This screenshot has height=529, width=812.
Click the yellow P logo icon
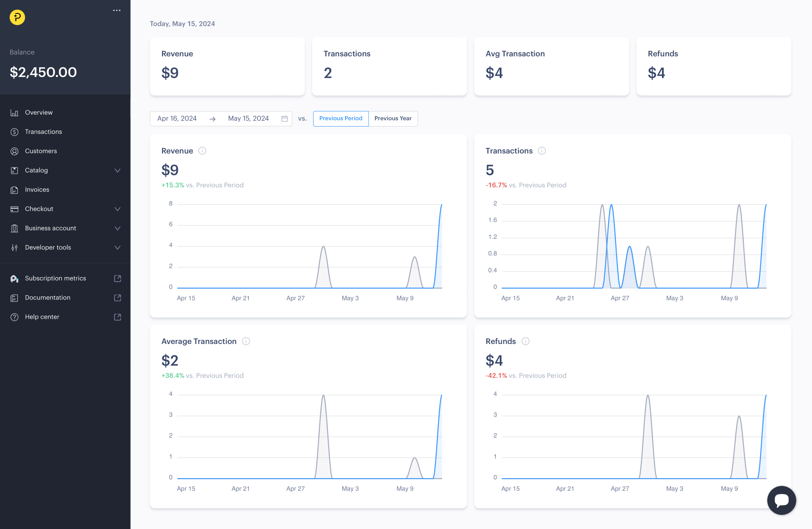point(17,17)
